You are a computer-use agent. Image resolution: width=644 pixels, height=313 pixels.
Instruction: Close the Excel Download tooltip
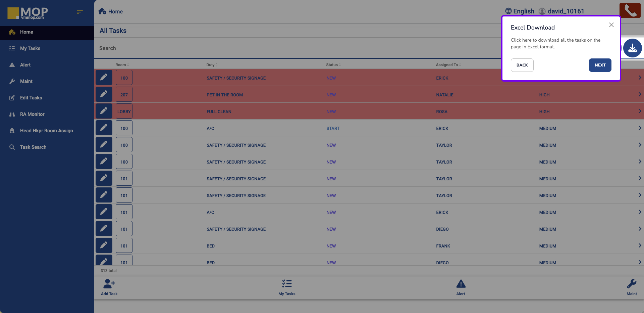pos(611,25)
